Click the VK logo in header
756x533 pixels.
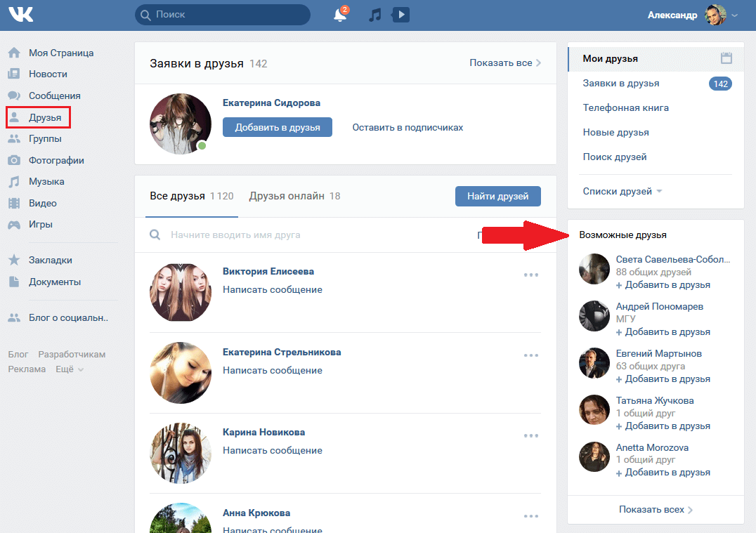pyautogui.click(x=21, y=15)
